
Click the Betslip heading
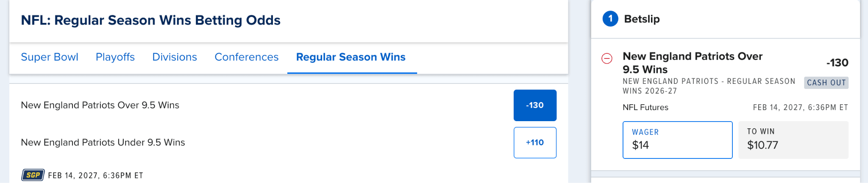coord(642,19)
